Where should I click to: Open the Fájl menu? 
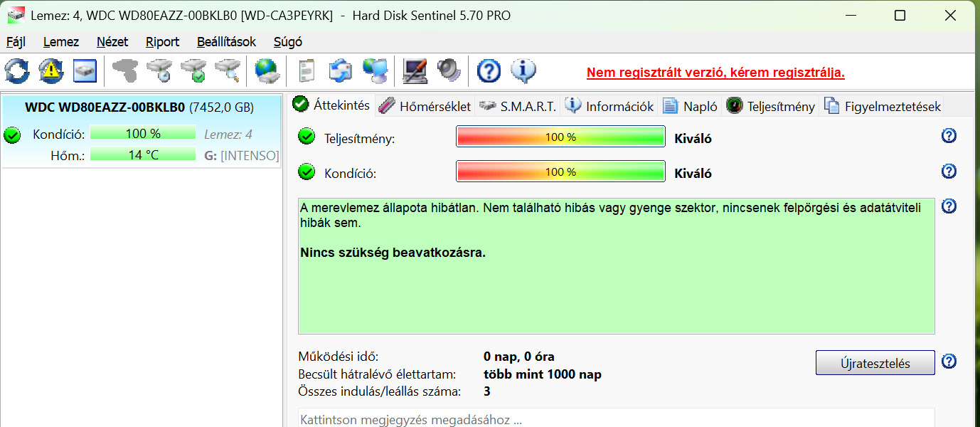(x=16, y=42)
